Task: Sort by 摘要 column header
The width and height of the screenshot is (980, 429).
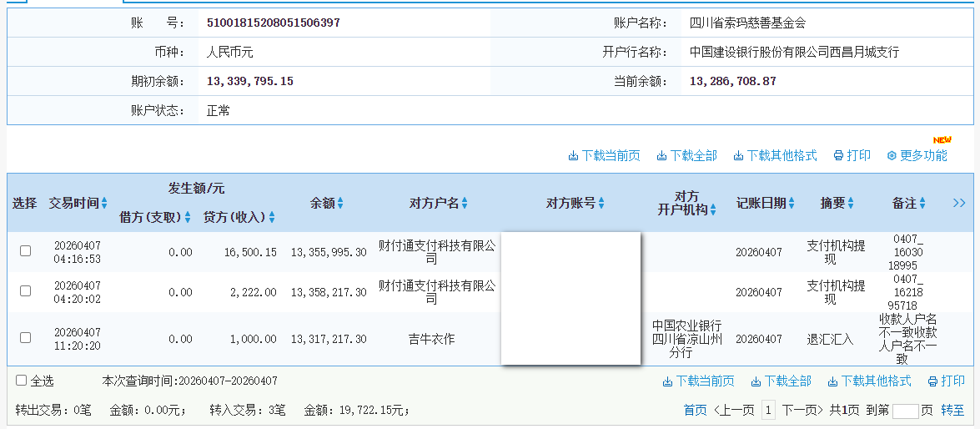Action: 851,204
